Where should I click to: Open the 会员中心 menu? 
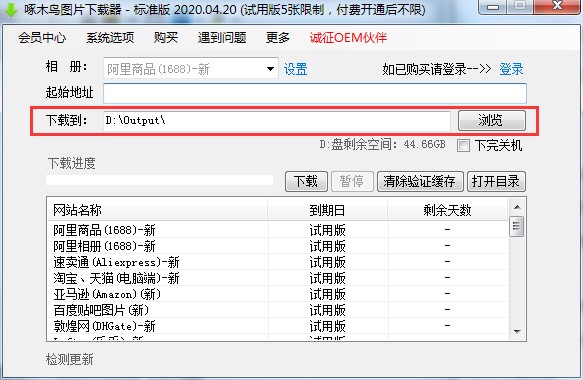click(x=42, y=38)
